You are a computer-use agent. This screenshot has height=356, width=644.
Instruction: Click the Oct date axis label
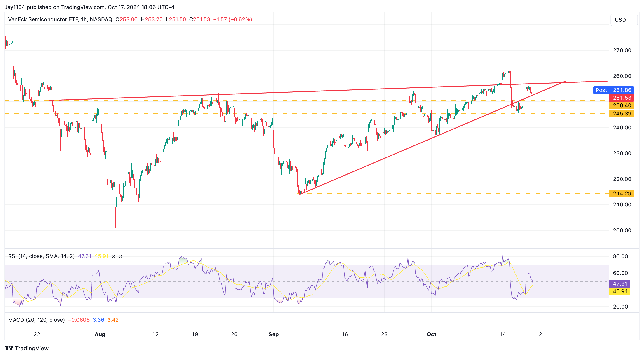tap(431, 334)
